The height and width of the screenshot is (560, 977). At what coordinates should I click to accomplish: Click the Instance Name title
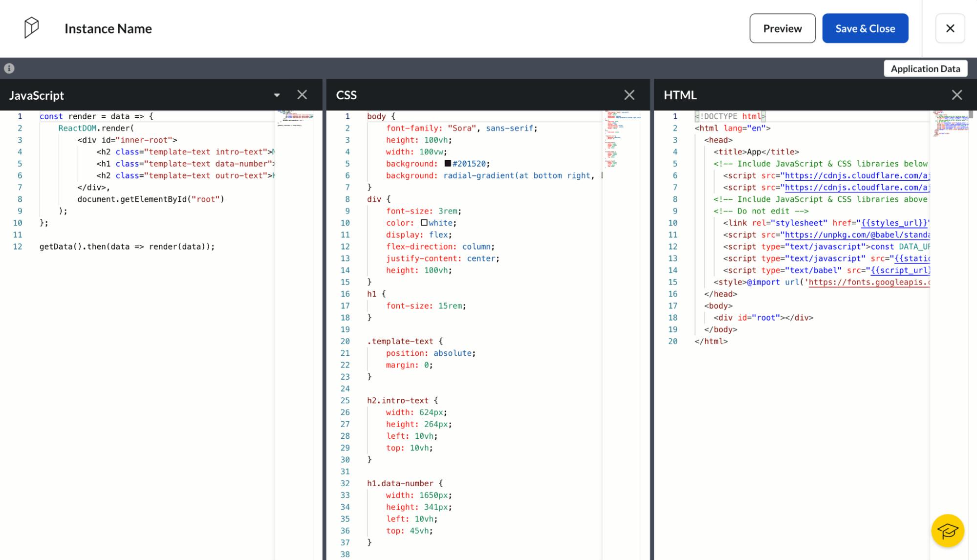(x=108, y=28)
